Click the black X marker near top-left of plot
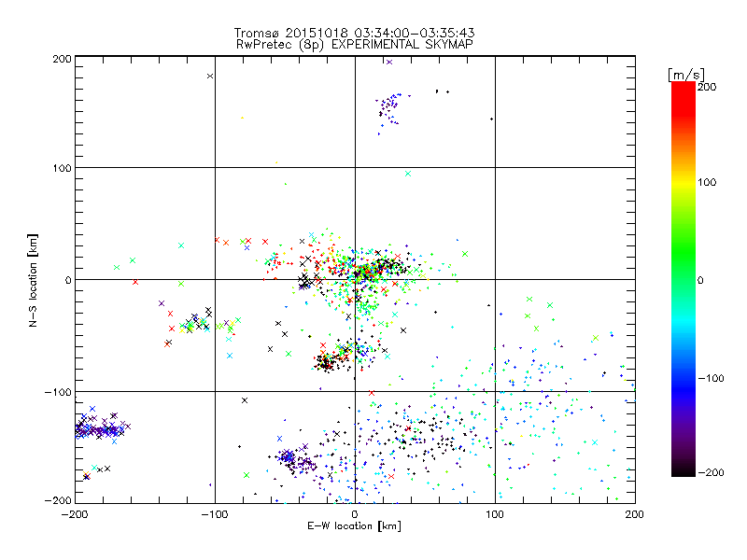747x560 pixels. click(210, 77)
